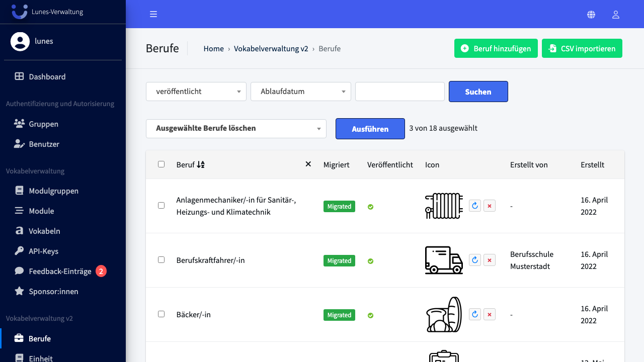
Task: Click the delivery truck icon thumbnail
Action: coord(444,260)
